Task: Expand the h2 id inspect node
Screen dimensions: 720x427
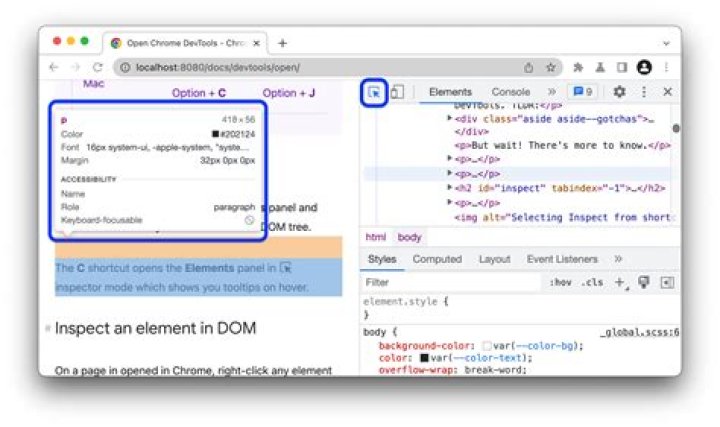Action: [x=450, y=188]
